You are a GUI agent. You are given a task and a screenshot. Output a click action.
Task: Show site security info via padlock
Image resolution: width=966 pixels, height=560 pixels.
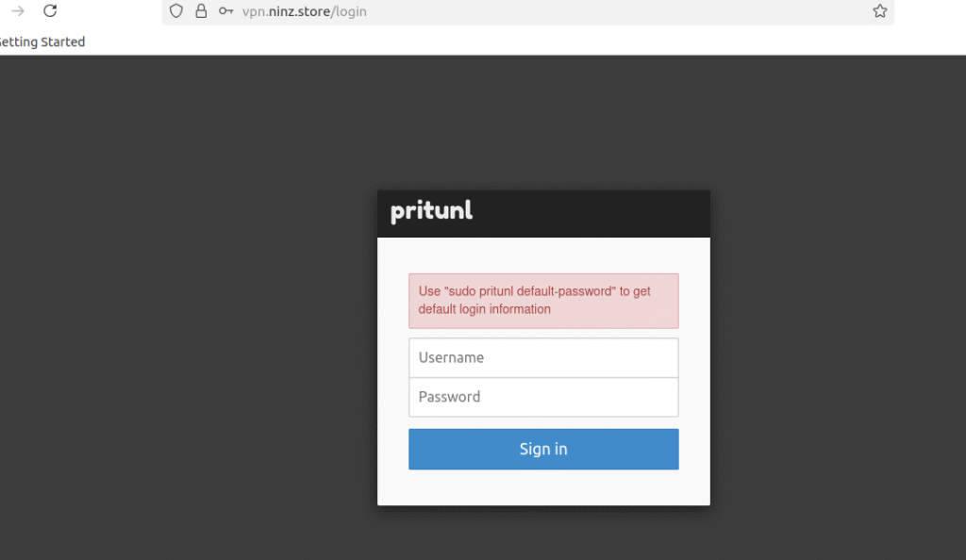coord(201,11)
